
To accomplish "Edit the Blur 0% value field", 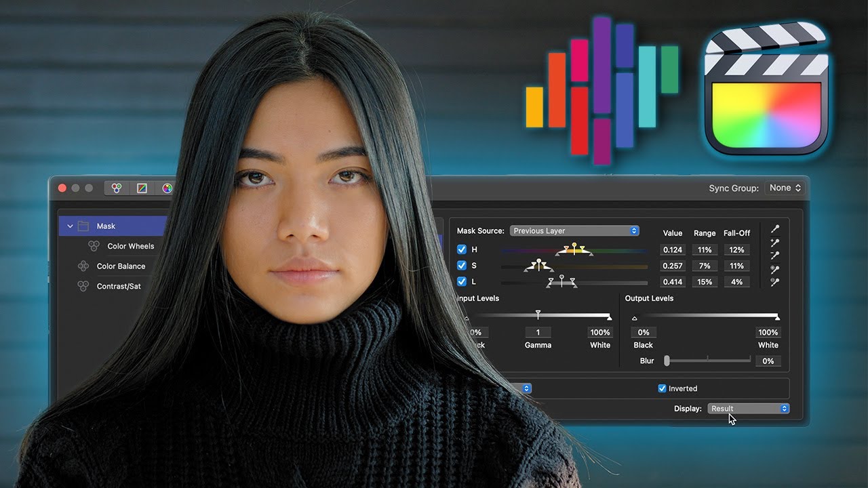I will click(768, 361).
